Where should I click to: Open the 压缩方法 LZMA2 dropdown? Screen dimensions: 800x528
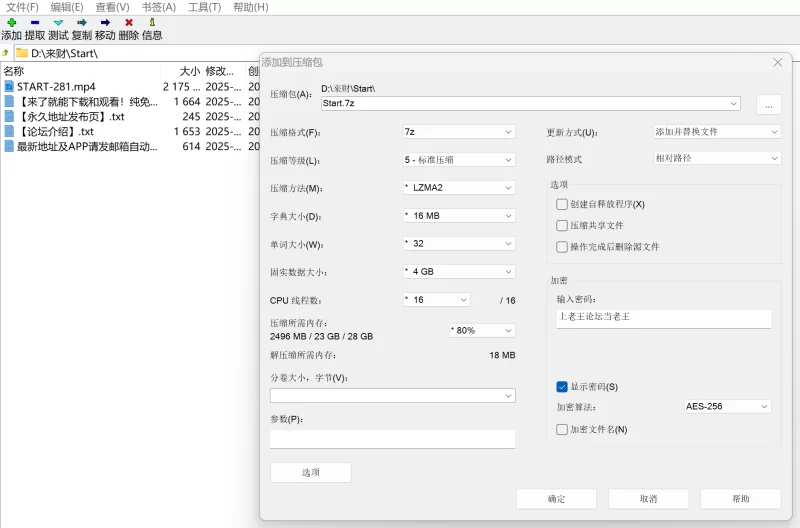(x=459, y=187)
